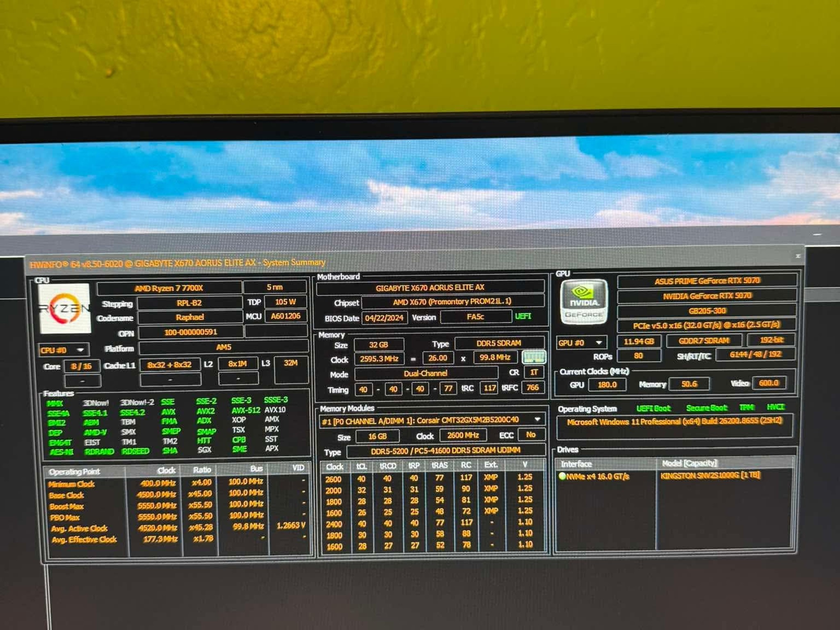Click the BIOS Date 04/22/2024 field
The height and width of the screenshot is (630, 840).
click(384, 318)
